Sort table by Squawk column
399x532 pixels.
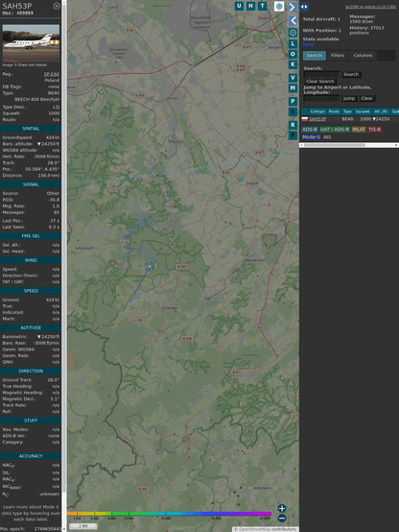[363, 111]
